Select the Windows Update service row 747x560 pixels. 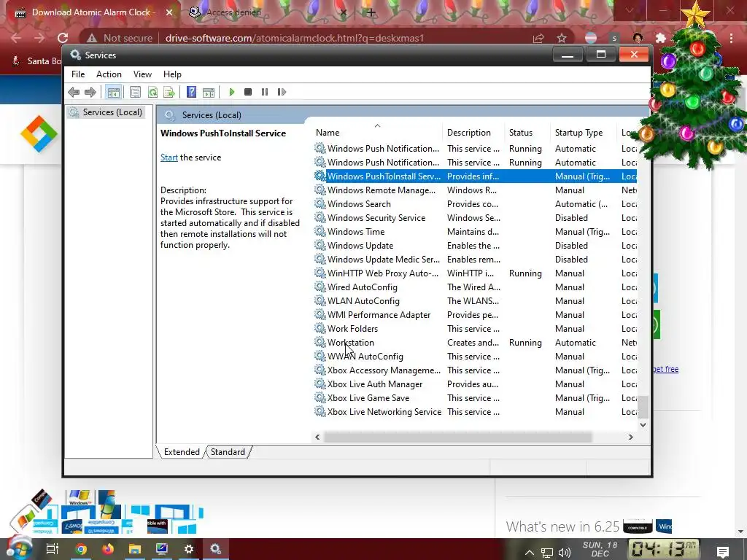[x=475, y=246]
